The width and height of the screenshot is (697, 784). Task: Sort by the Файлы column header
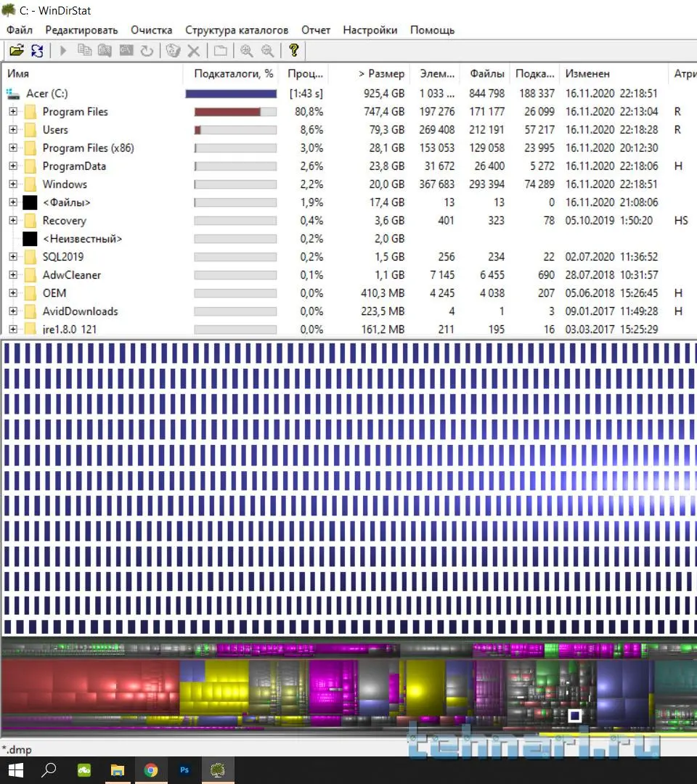tap(485, 73)
